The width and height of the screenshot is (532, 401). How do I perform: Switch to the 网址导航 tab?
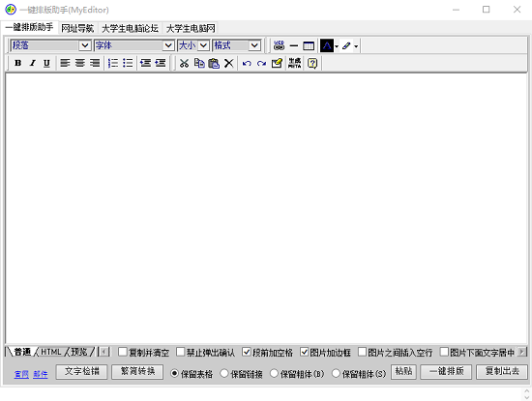coord(77,28)
